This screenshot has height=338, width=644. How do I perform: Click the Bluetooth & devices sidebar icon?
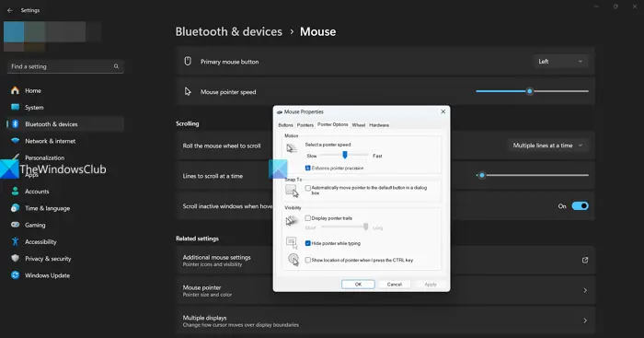16,123
